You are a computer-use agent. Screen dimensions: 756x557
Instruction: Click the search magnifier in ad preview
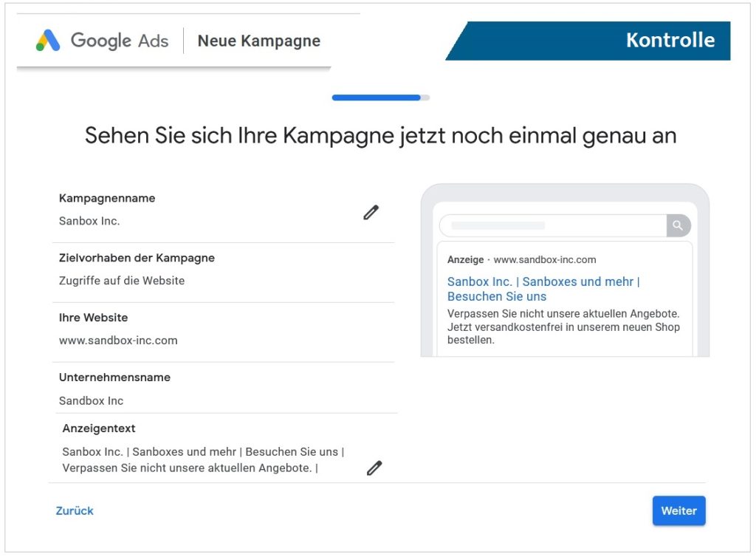pyautogui.click(x=678, y=225)
